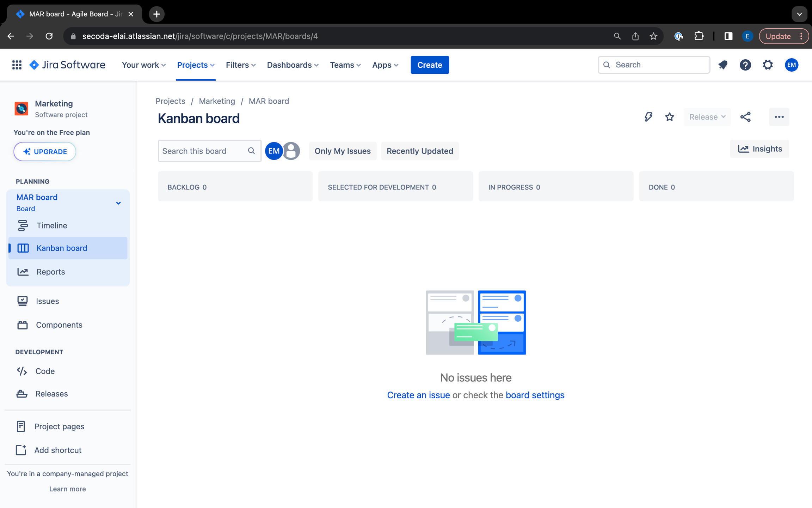Toggle the Only My Issues filter
This screenshot has width=812, height=508.
coord(342,151)
